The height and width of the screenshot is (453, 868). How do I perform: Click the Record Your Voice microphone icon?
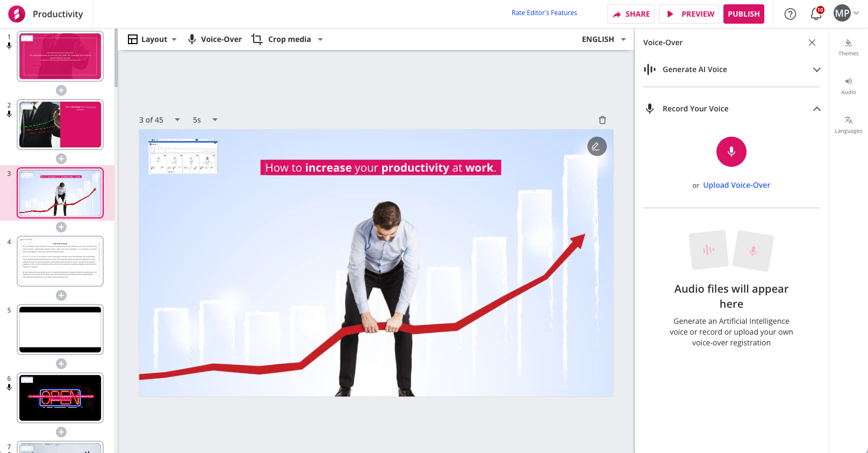coord(650,109)
